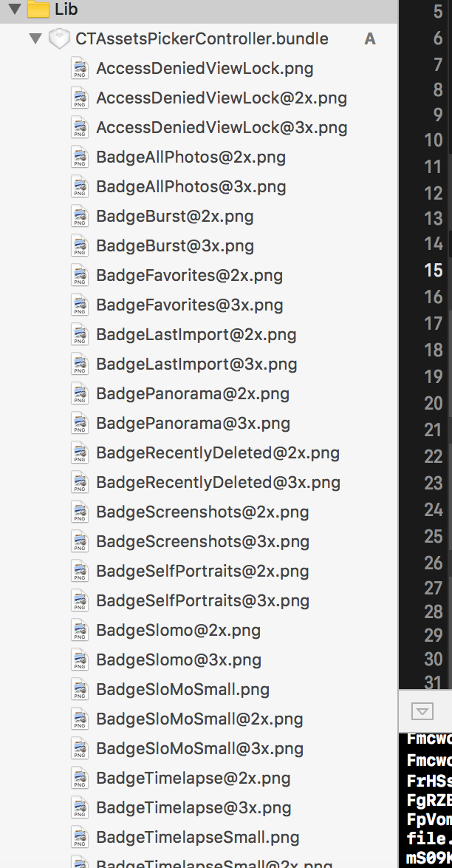Viewport: 452px width, 868px height.
Task: Open BadgeSloMoSmall@2x.png in the navigator
Action: tap(199, 719)
